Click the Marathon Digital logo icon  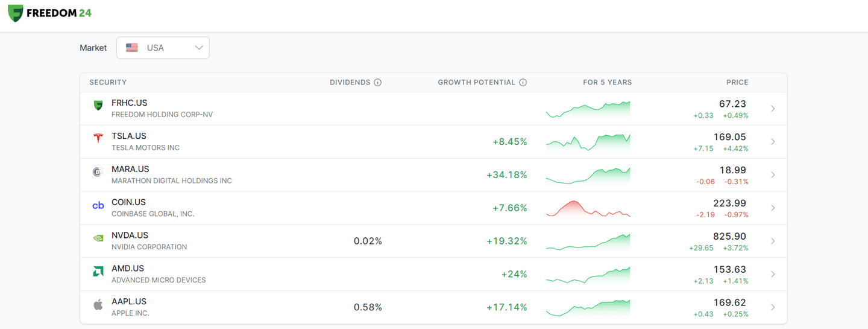(98, 172)
